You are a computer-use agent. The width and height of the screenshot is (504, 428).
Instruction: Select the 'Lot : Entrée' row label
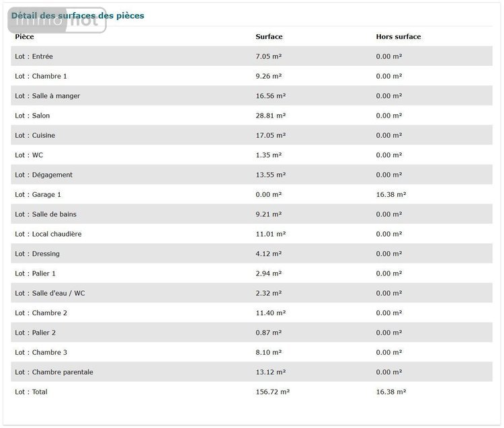[34, 56]
